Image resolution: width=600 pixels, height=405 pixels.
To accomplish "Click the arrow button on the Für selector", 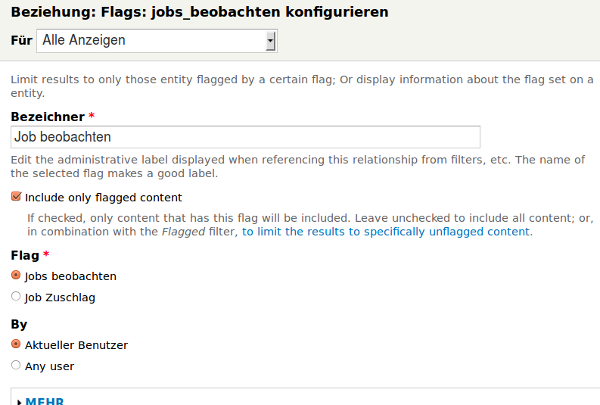I will pyautogui.click(x=270, y=41).
